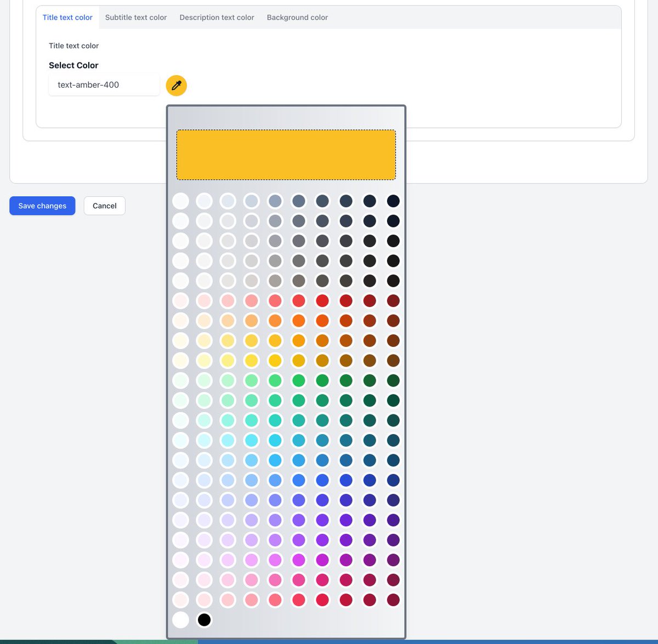This screenshot has width=658, height=644.
Task: Choose the orange-300 light orange swatch
Action: [252, 321]
